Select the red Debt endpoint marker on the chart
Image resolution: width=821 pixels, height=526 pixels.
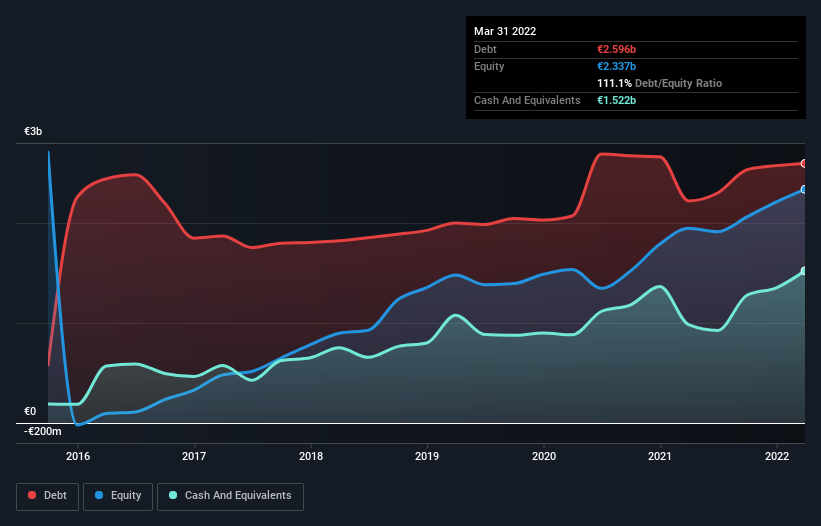coord(804,164)
